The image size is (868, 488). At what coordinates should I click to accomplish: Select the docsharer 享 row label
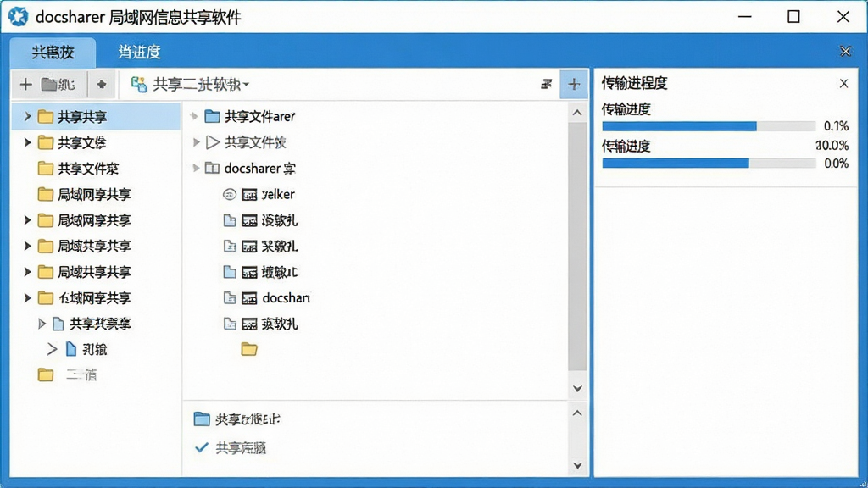[x=259, y=169]
